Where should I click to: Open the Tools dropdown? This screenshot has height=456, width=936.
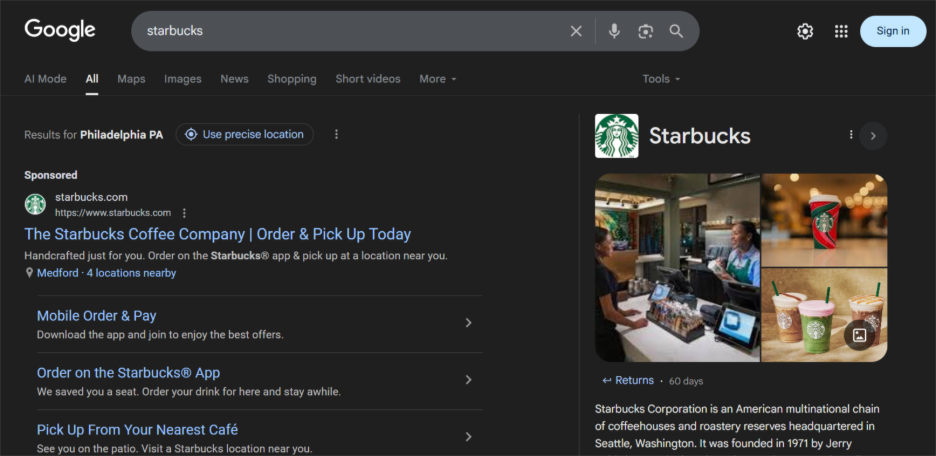coord(661,79)
